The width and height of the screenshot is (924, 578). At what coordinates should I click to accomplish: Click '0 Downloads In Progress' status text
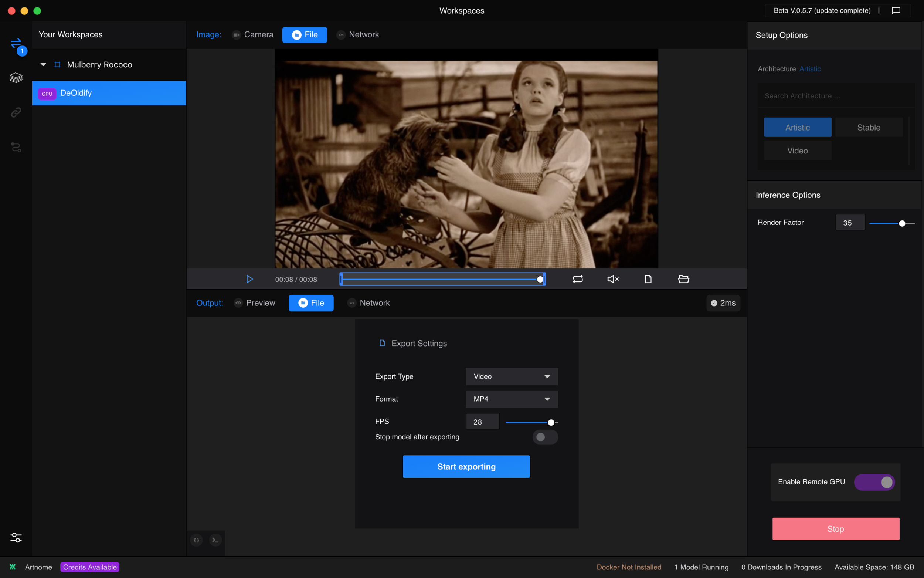pyautogui.click(x=781, y=567)
